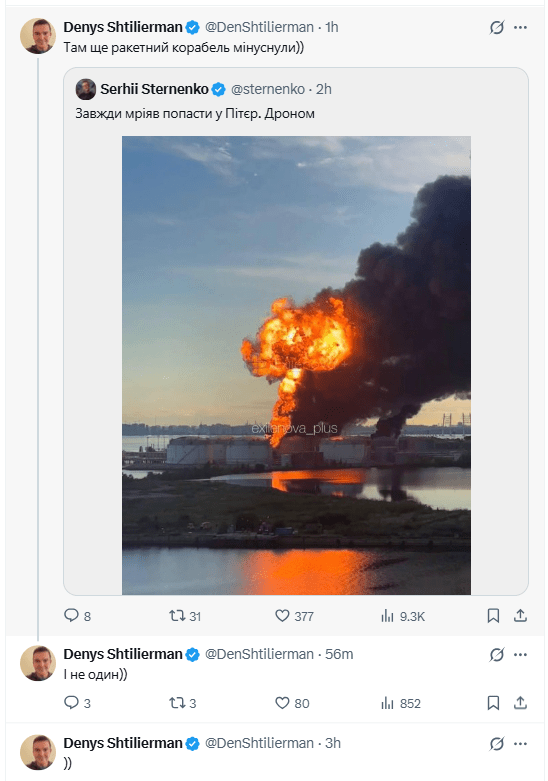Repost the tweet with 31 reposts

(185, 616)
